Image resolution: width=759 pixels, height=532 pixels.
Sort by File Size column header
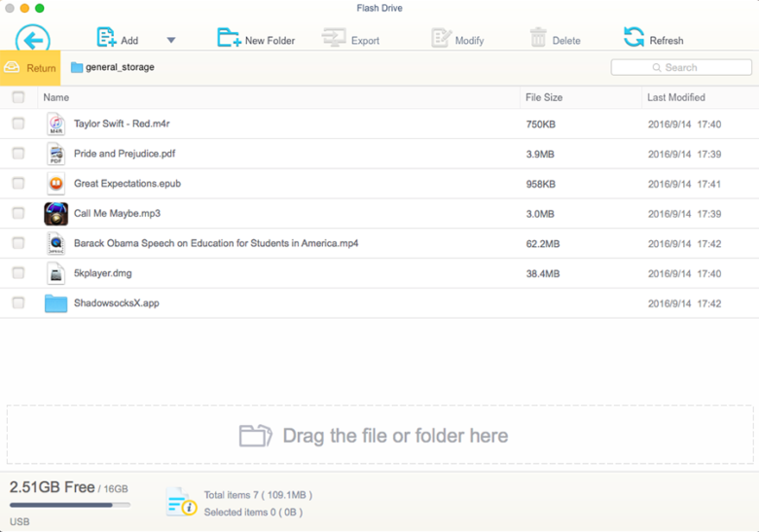click(544, 97)
